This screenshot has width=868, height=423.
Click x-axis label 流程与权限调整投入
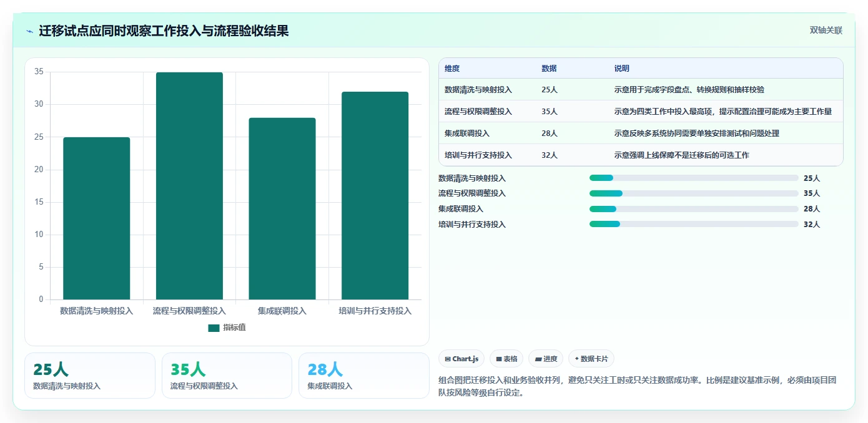point(189,311)
